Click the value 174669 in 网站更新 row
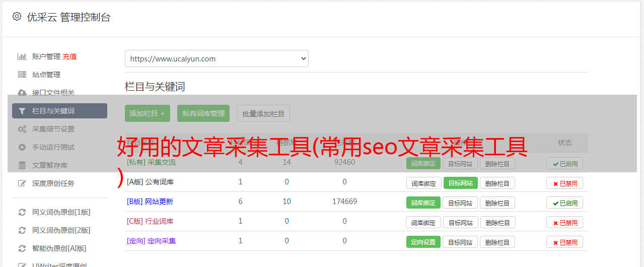The image size is (644, 267). 344,202
